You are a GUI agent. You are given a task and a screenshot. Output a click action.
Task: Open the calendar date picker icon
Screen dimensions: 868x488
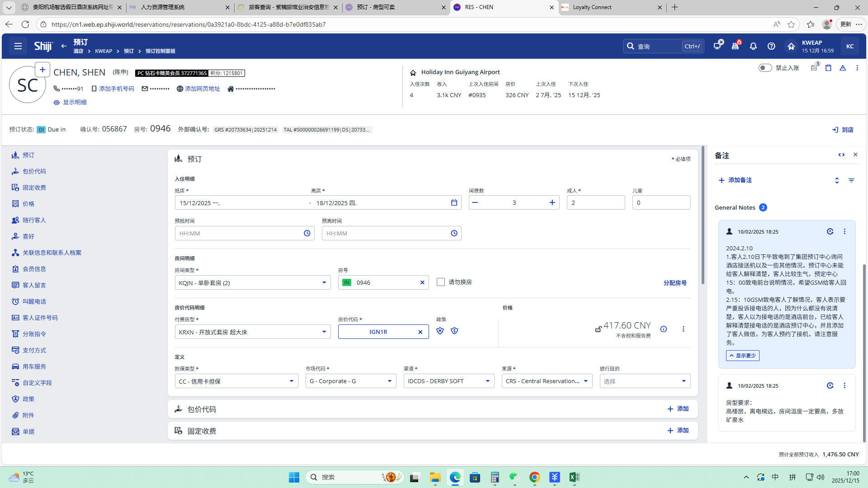[454, 202]
